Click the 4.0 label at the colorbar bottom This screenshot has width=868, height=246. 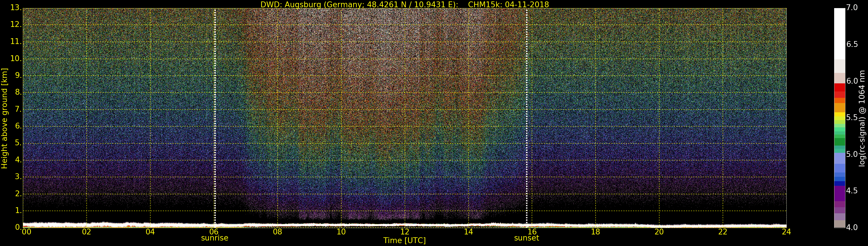coord(852,228)
